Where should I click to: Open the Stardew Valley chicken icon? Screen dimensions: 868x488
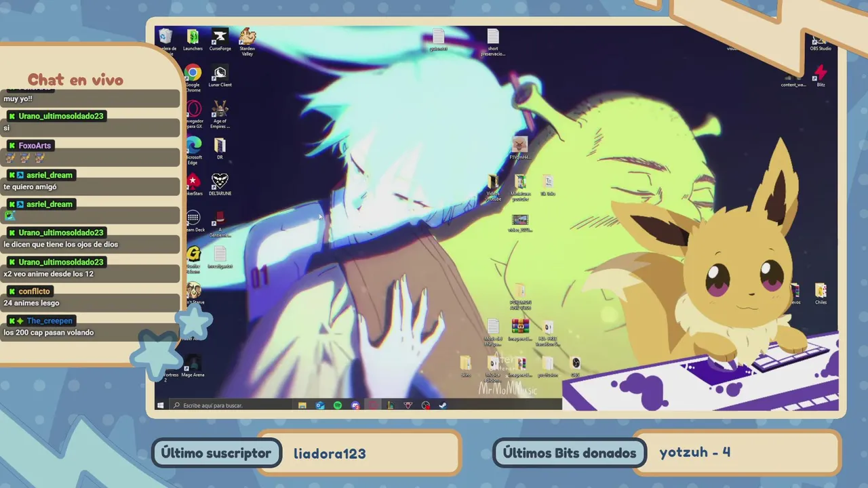pos(248,41)
